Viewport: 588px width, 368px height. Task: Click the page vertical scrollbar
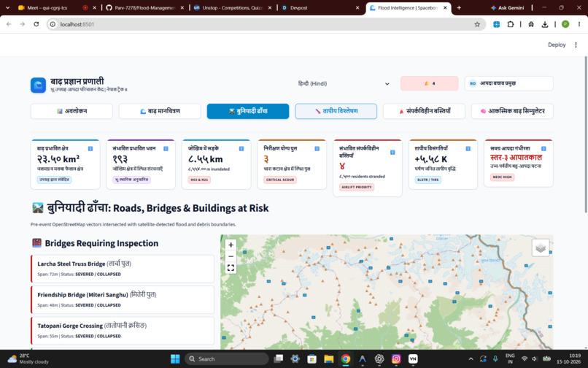(x=586, y=135)
